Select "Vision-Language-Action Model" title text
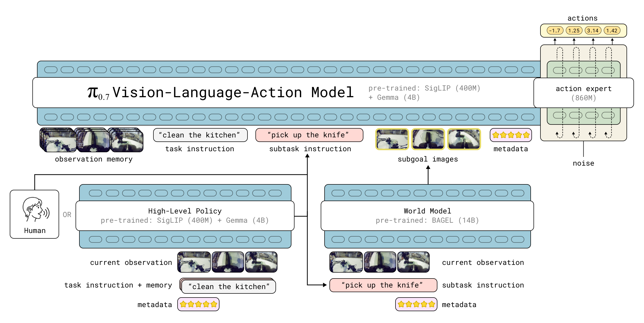The height and width of the screenshot is (323, 644). coord(233,93)
